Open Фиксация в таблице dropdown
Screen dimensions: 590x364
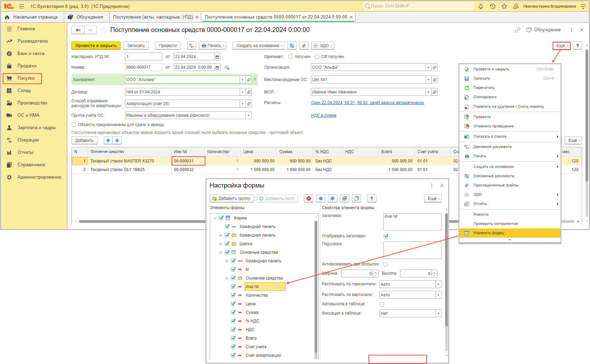[x=438, y=314]
